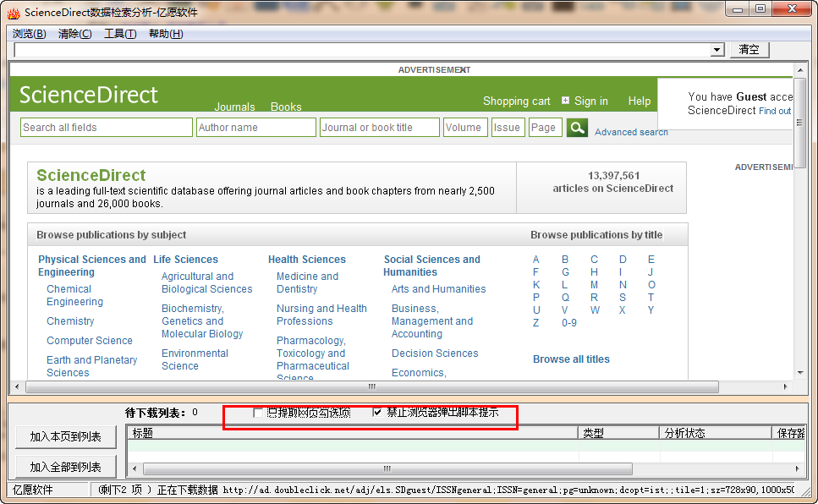Click Browse all titles link
The height and width of the screenshot is (504, 818).
point(571,359)
